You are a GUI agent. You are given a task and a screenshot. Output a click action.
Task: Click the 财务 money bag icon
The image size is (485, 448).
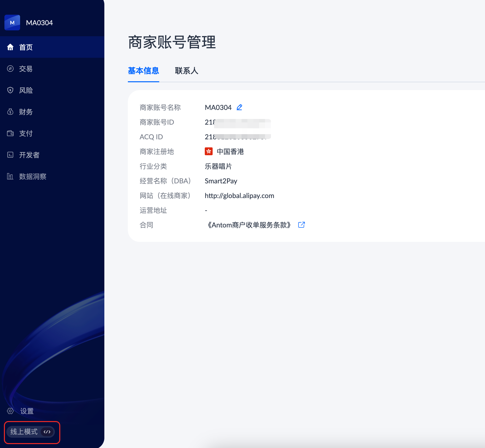click(10, 112)
